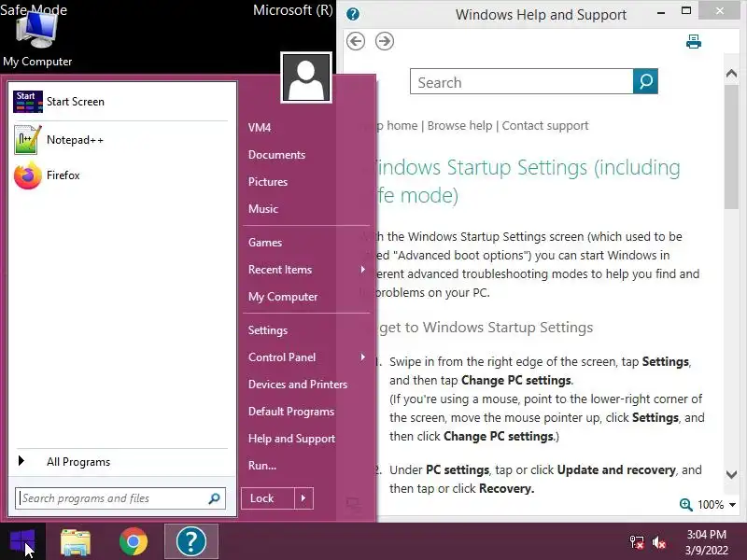Open VM4 user folder
Image resolution: width=747 pixels, height=560 pixels.
pyautogui.click(x=260, y=128)
